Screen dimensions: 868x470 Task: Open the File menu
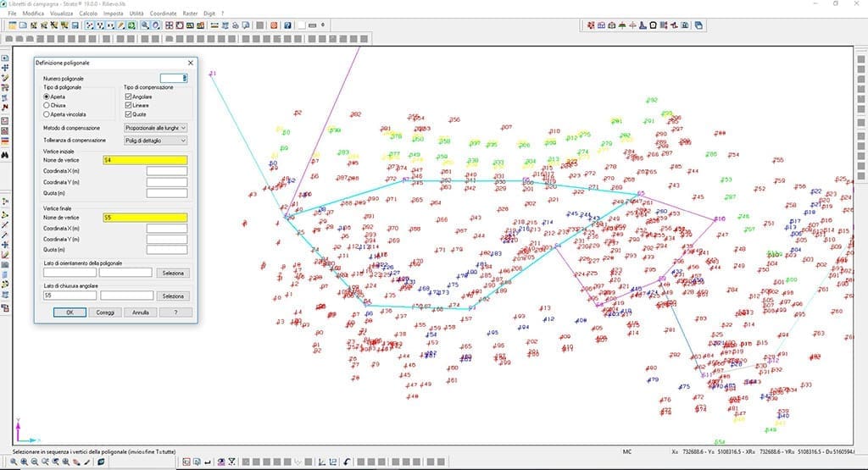(x=12, y=14)
